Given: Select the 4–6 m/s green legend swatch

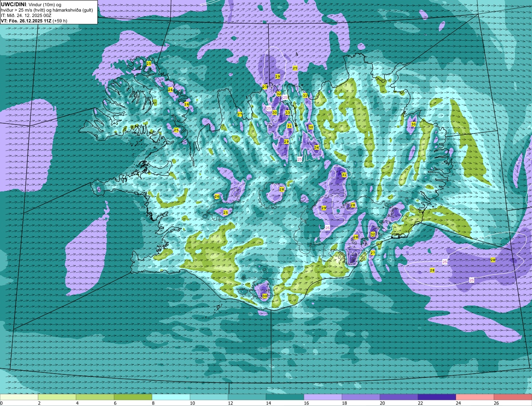Looking at the screenshot, I should [x=95, y=397].
